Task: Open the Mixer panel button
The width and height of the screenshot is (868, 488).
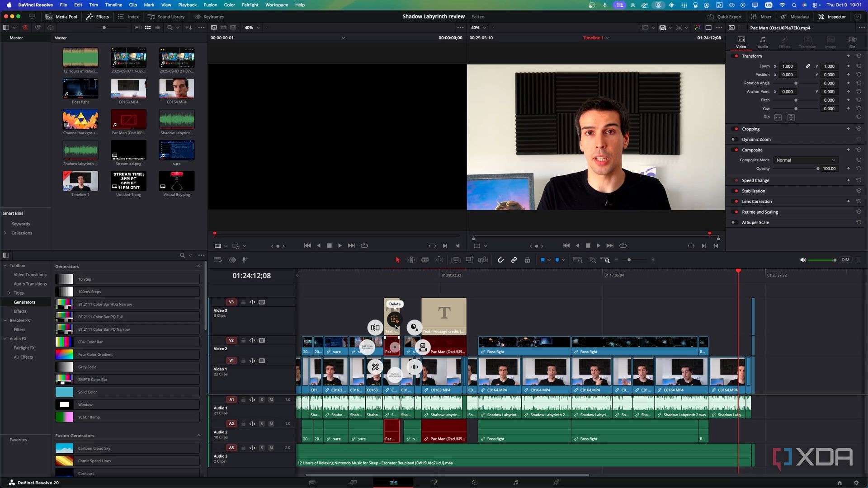Action: (x=761, y=17)
